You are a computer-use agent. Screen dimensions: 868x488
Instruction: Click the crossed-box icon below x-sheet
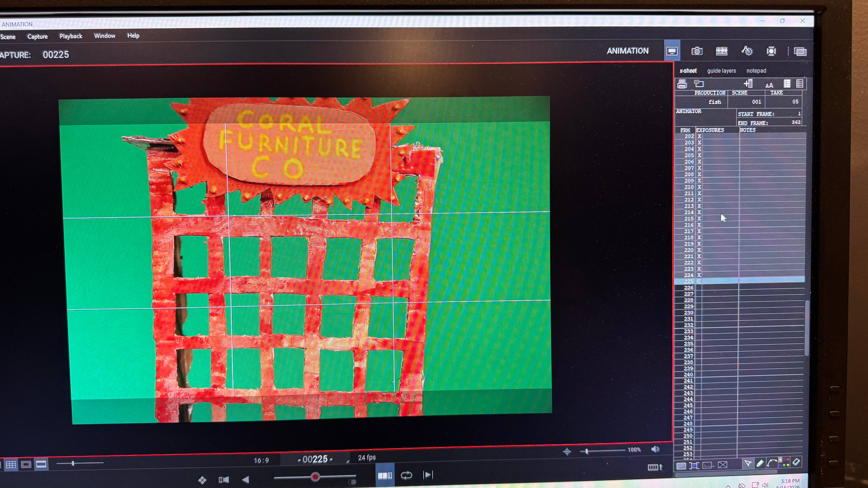(x=722, y=465)
